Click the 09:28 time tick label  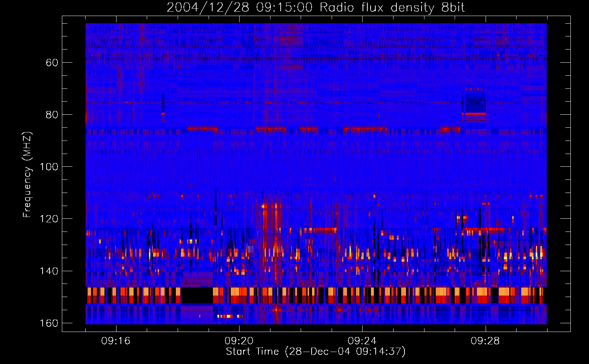coord(485,341)
